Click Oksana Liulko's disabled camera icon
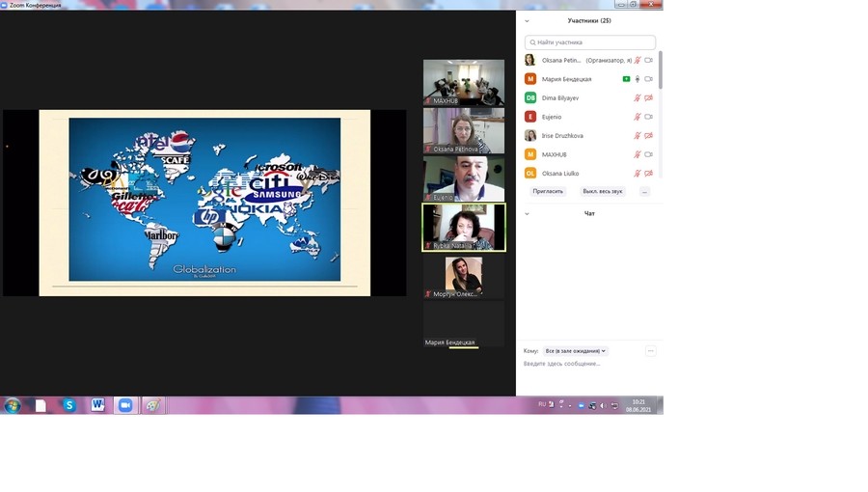 pyautogui.click(x=648, y=174)
